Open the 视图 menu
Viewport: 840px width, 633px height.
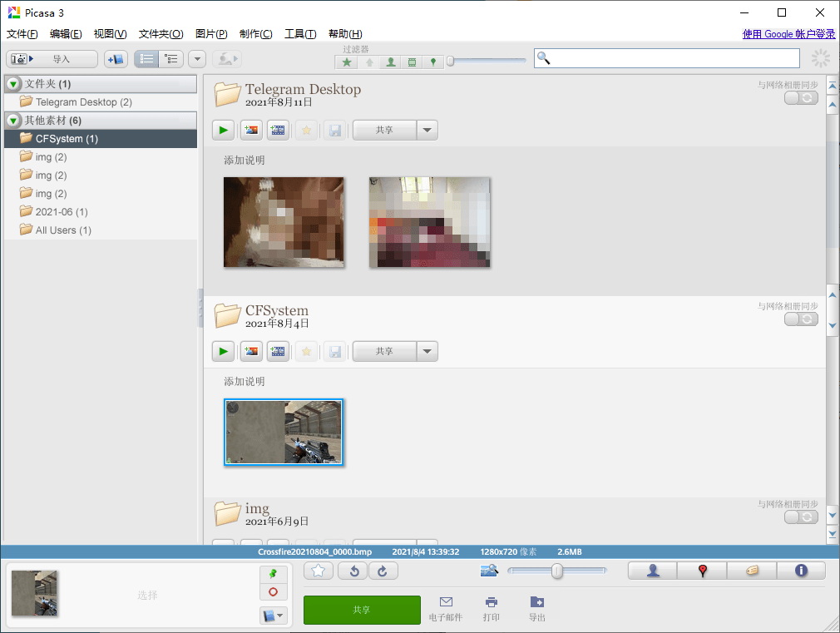(108, 33)
